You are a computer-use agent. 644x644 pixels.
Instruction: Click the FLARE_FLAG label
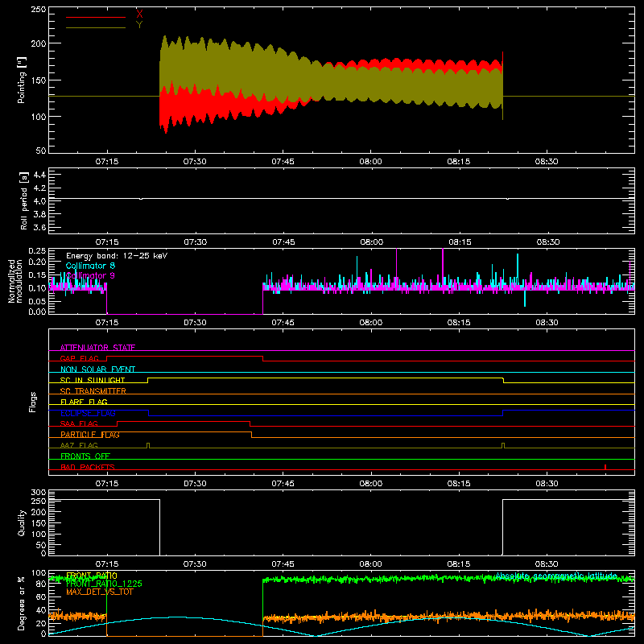[84, 402]
